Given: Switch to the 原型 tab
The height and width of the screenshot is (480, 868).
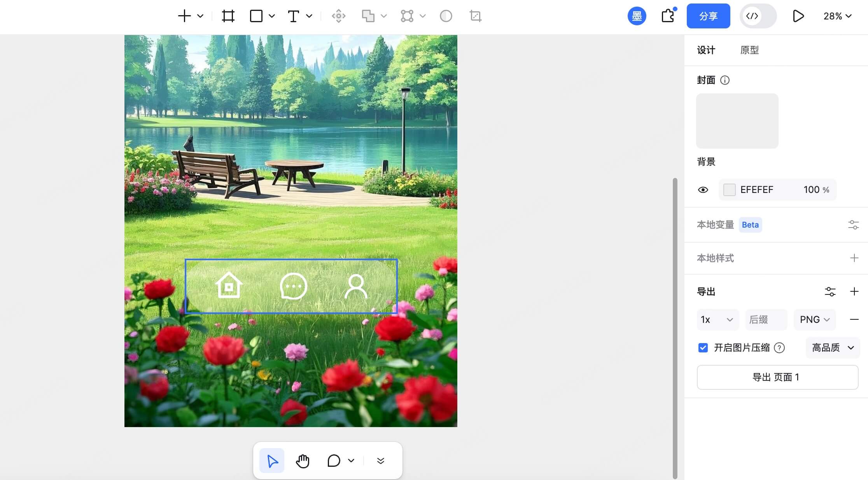Looking at the screenshot, I should (749, 50).
